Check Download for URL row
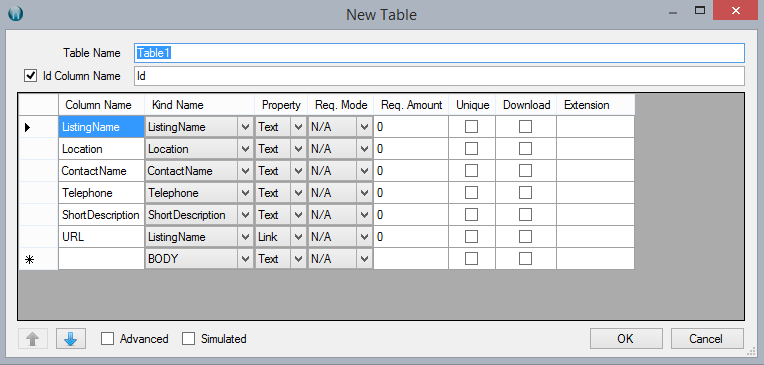Image resolution: width=764 pixels, height=365 pixels. pyautogui.click(x=525, y=236)
